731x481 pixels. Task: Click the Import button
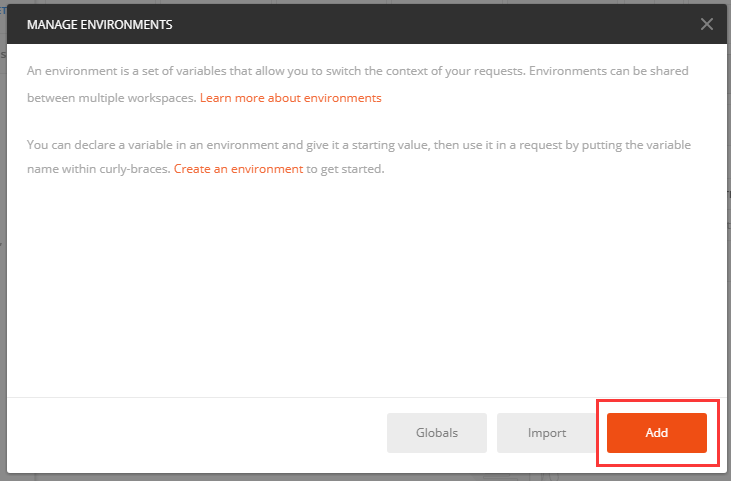[547, 433]
